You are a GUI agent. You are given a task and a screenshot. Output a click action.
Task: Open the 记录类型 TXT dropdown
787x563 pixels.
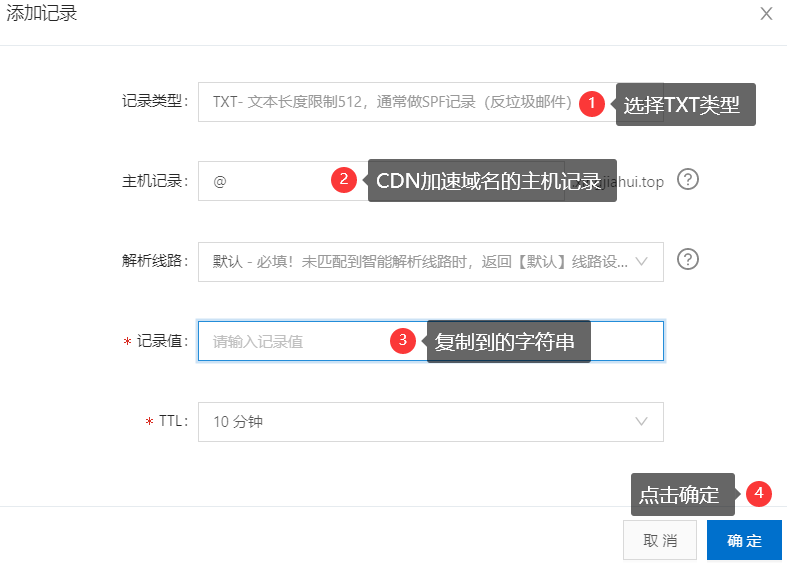[390, 102]
